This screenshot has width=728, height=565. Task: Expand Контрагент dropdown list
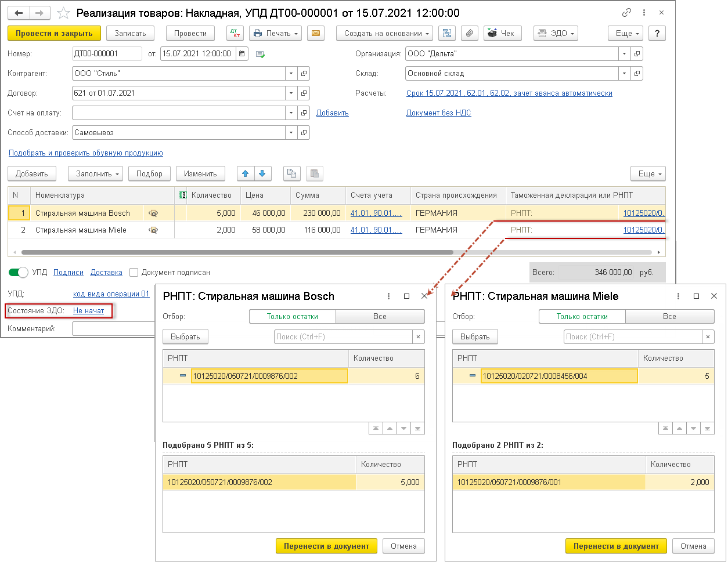tap(291, 74)
